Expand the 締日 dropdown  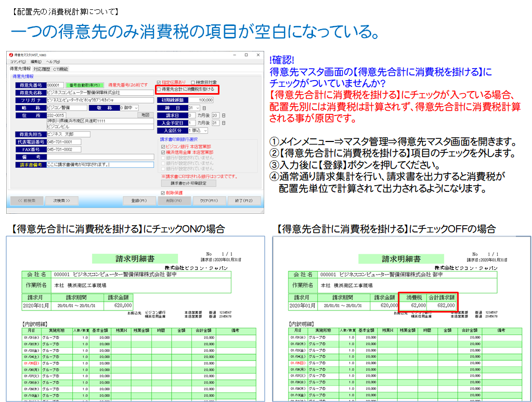tap(193, 108)
